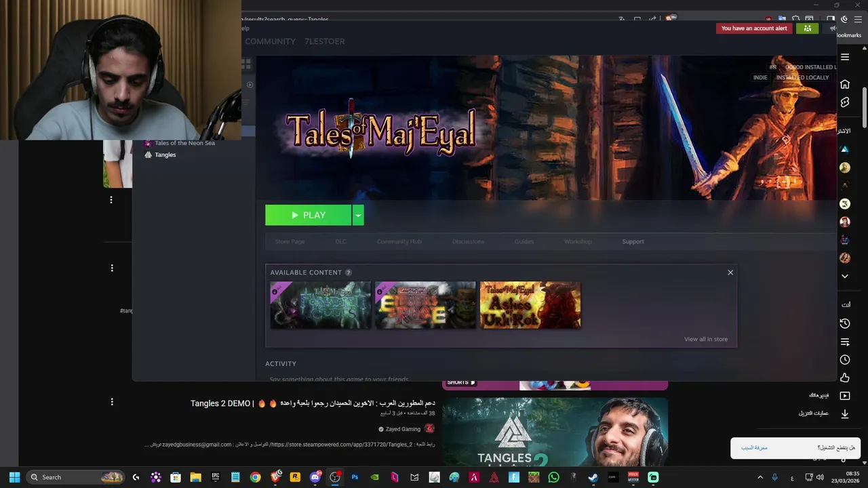The image size is (868, 488).
Task: Open the Play button dropdown arrow
Action: (x=358, y=215)
